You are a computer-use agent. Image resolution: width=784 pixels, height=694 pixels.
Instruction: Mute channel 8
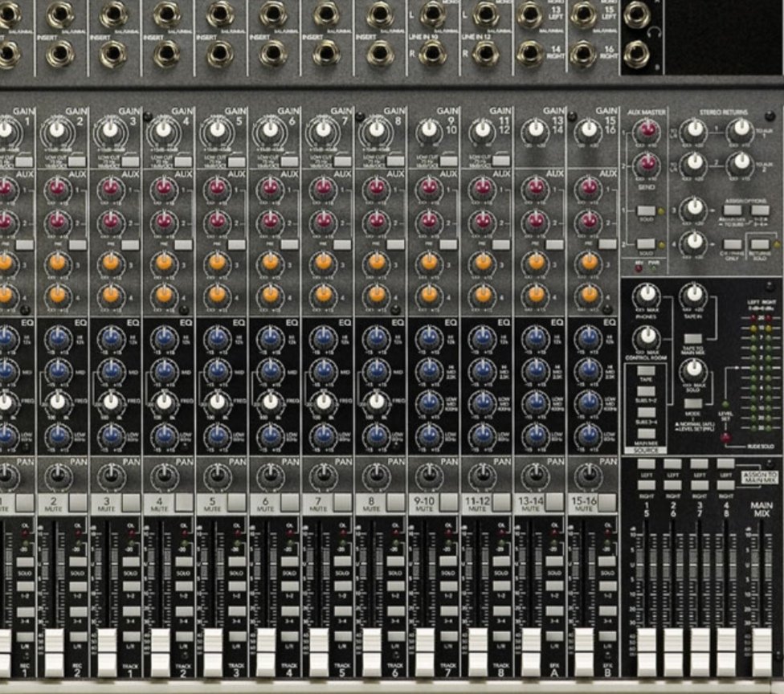395,503
